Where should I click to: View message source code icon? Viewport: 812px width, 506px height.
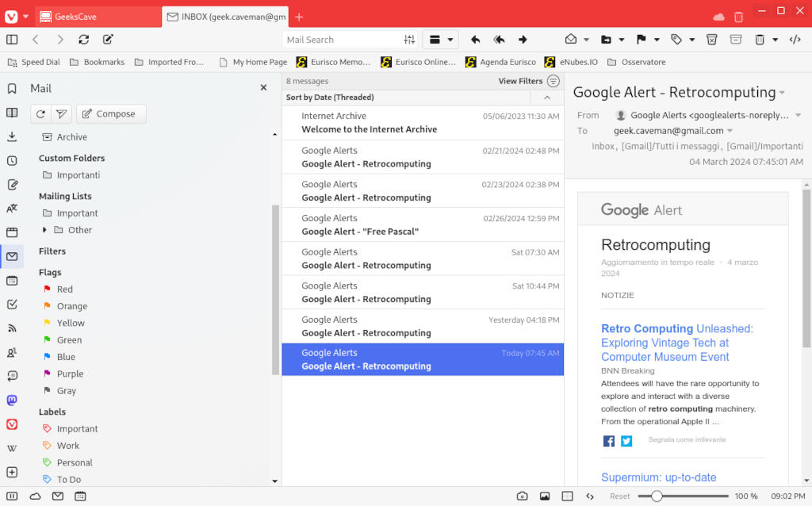(x=795, y=40)
